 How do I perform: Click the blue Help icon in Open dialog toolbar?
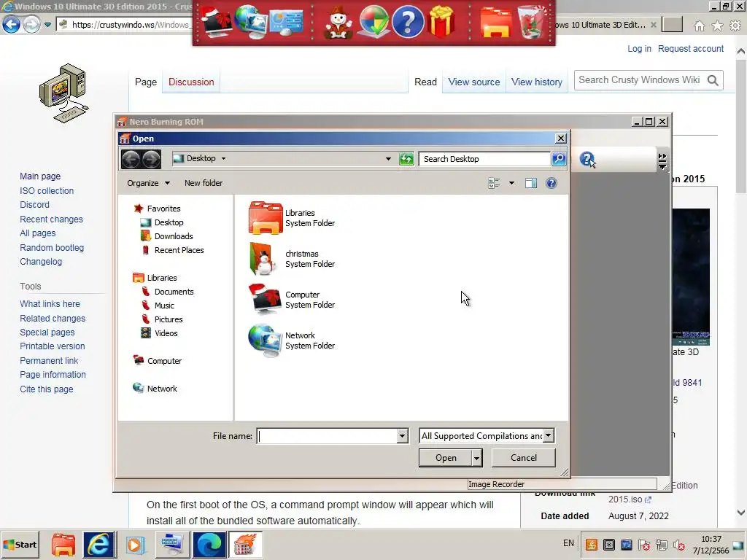(x=551, y=183)
